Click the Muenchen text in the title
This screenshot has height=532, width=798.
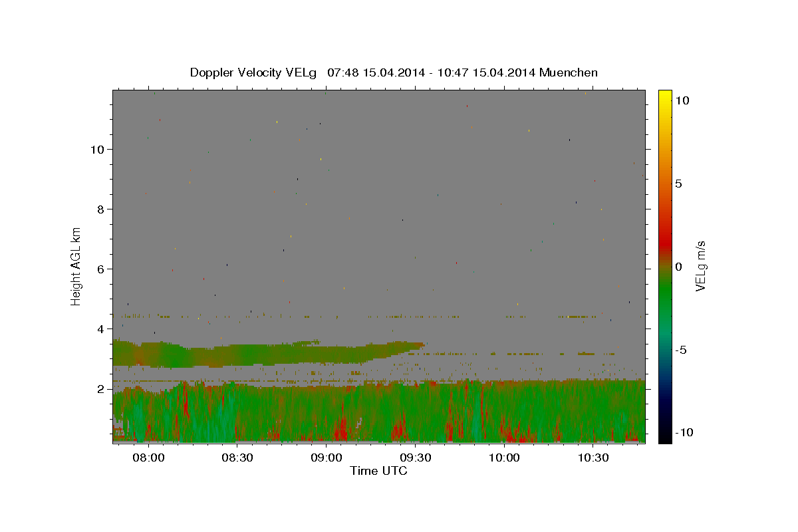point(569,72)
